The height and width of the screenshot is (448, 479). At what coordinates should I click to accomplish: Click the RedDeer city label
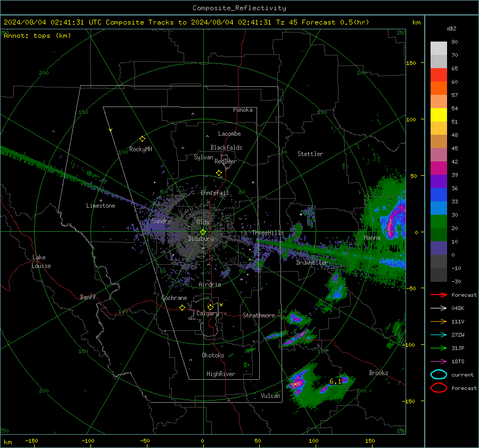(x=226, y=161)
